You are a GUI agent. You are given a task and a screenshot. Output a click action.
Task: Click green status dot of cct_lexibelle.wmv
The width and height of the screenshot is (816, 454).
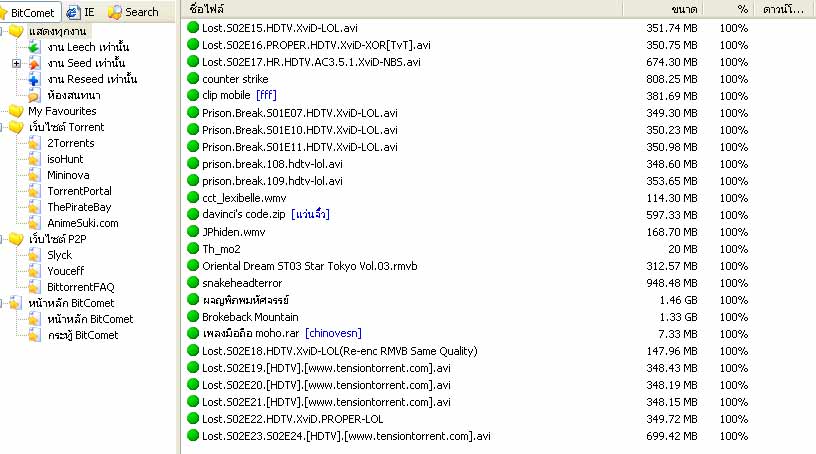click(x=193, y=198)
